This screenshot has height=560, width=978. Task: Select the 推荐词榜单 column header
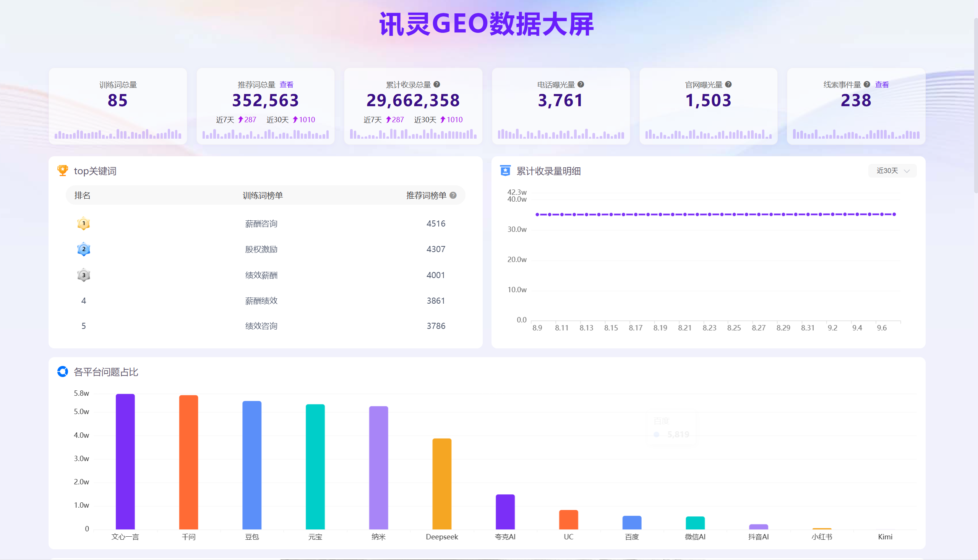[x=426, y=195]
